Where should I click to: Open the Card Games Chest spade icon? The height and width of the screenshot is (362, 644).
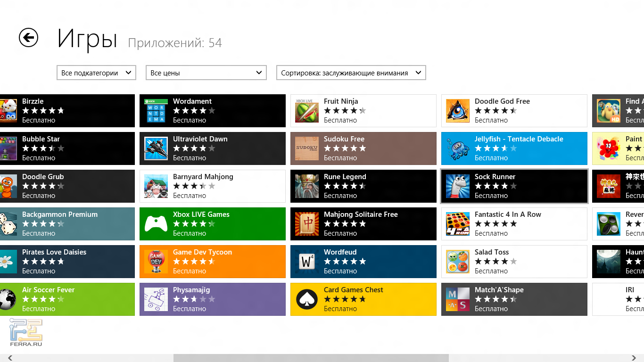click(307, 299)
